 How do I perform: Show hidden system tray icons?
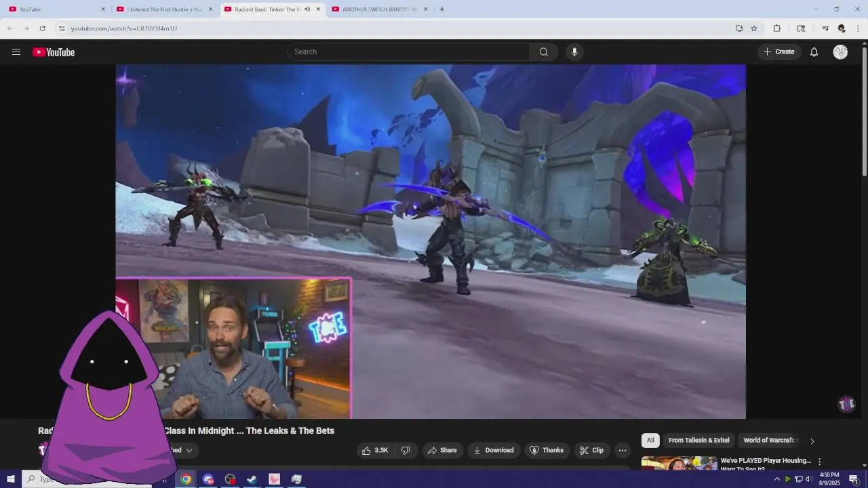pyautogui.click(x=777, y=479)
